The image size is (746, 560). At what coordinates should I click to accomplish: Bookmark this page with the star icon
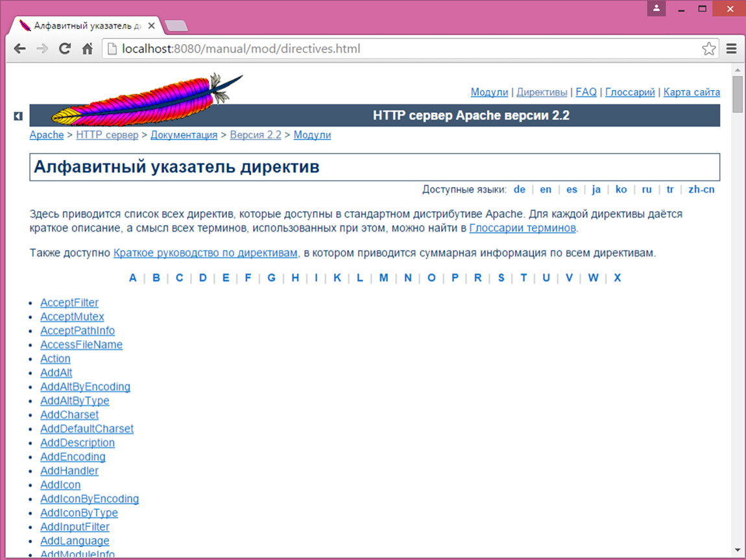pyautogui.click(x=708, y=49)
